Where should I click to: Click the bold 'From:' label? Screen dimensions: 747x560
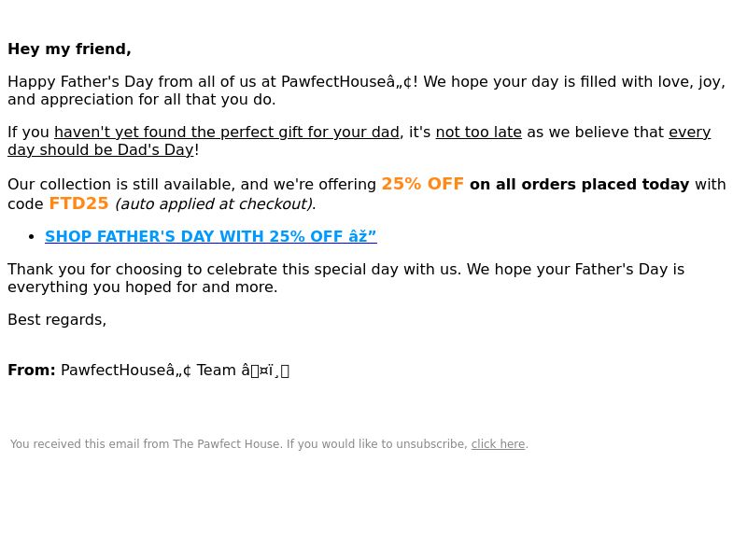point(32,370)
